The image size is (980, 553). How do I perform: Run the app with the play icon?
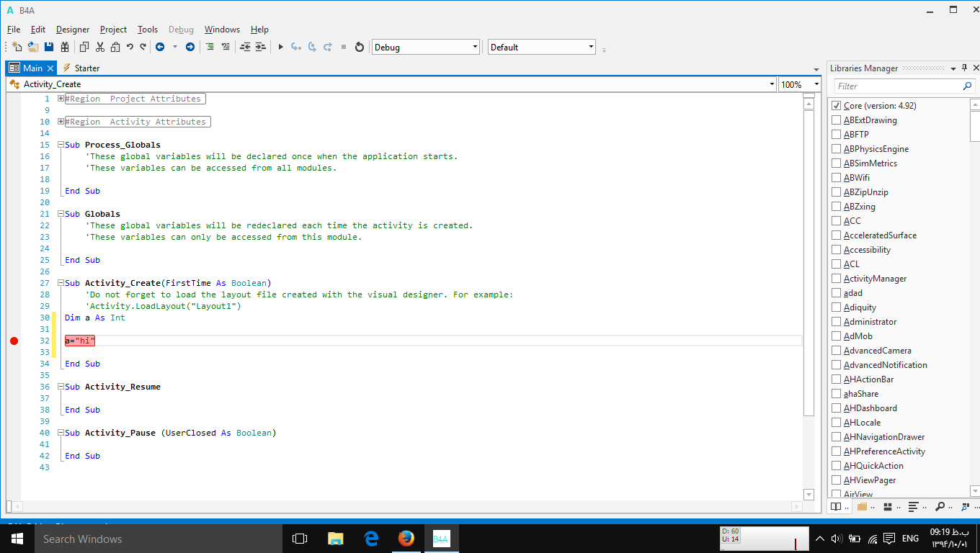point(280,46)
